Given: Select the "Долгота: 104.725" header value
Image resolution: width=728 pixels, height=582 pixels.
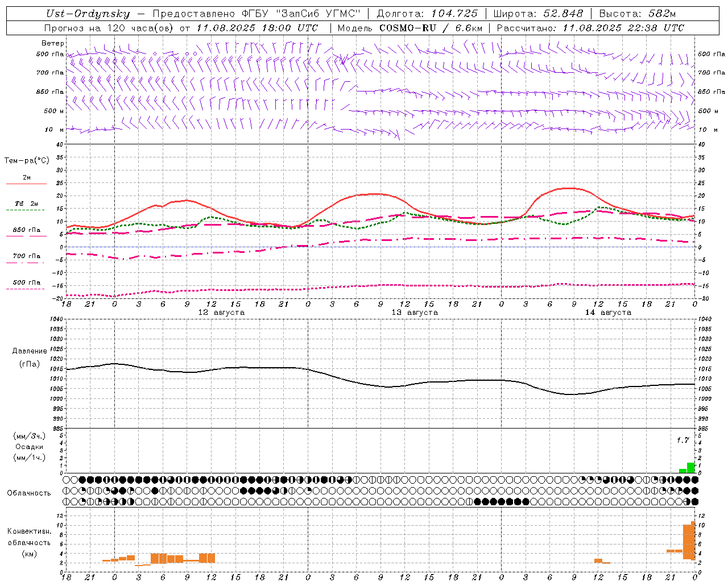Looking at the screenshot, I should click(427, 14).
